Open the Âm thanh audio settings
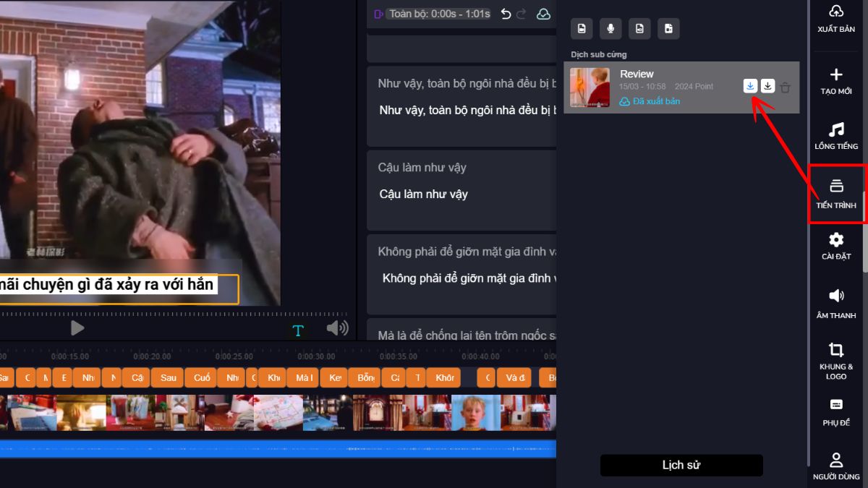Image resolution: width=868 pixels, height=488 pixels. (x=836, y=303)
